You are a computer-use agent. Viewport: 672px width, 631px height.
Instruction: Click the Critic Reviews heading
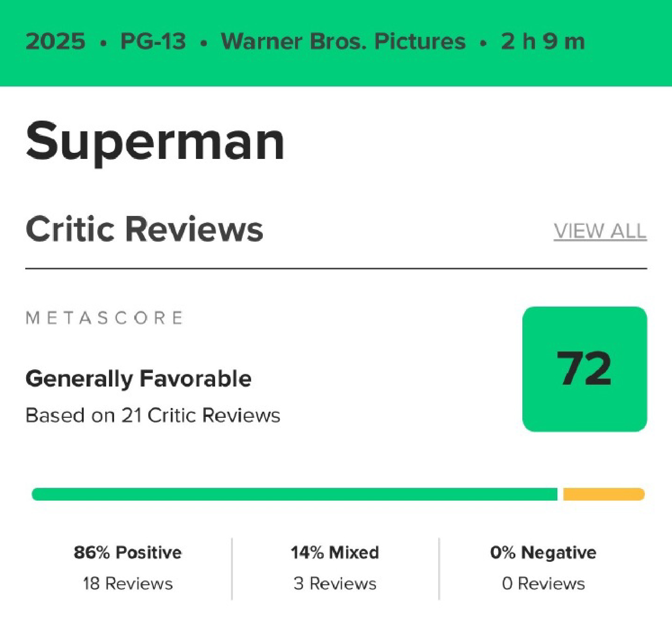click(145, 229)
